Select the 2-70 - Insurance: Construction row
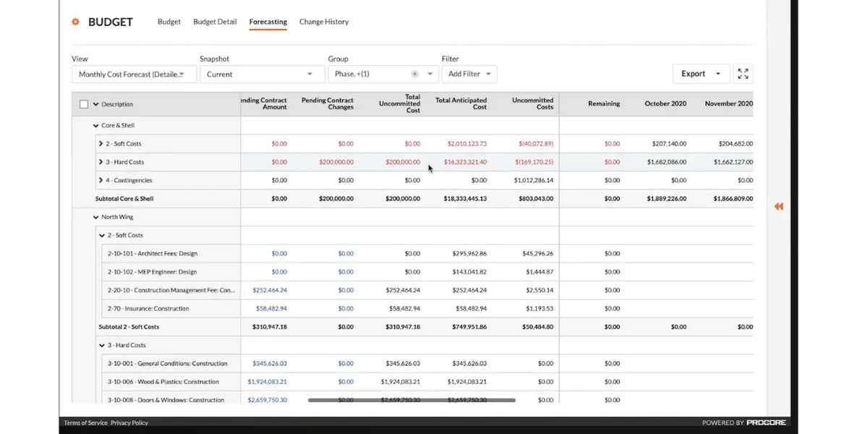This screenshot has height=434, width=868. [x=148, y=308]
